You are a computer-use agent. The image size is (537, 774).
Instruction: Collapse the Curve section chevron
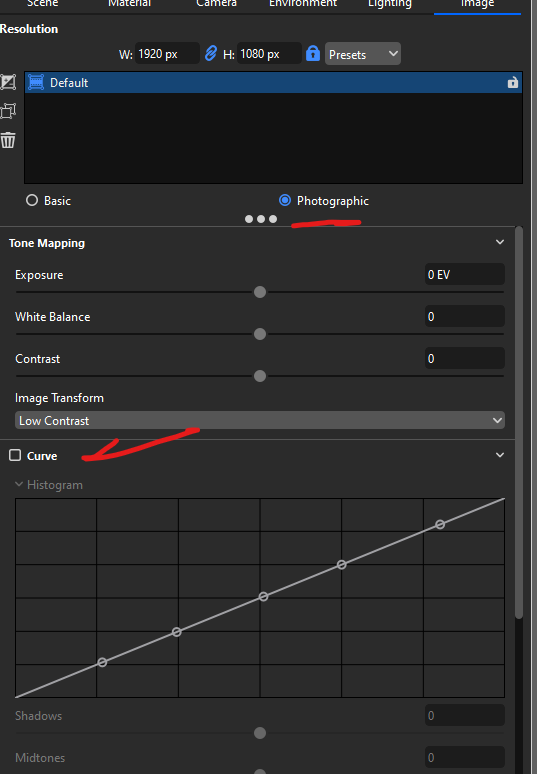[x=500, y=455]
